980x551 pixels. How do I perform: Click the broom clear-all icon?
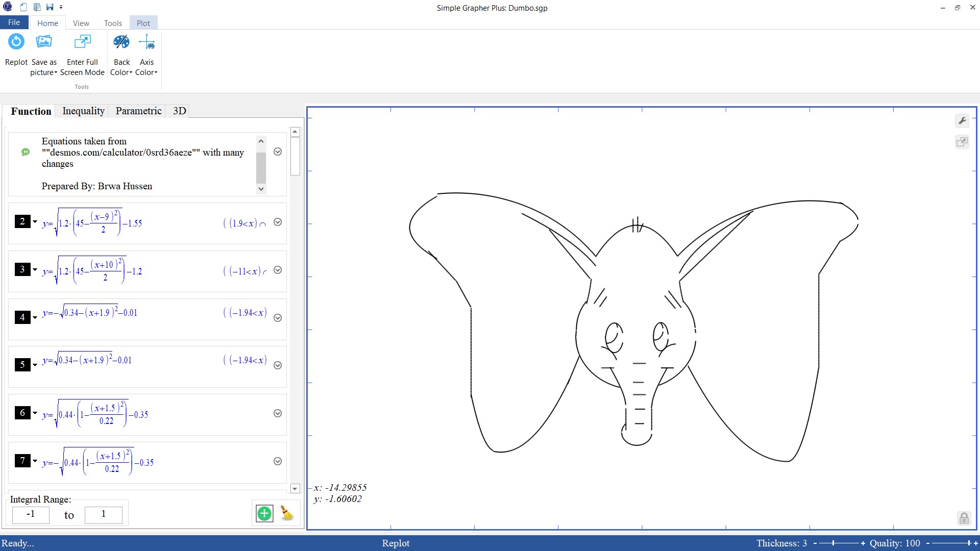(x=287, y=513)
